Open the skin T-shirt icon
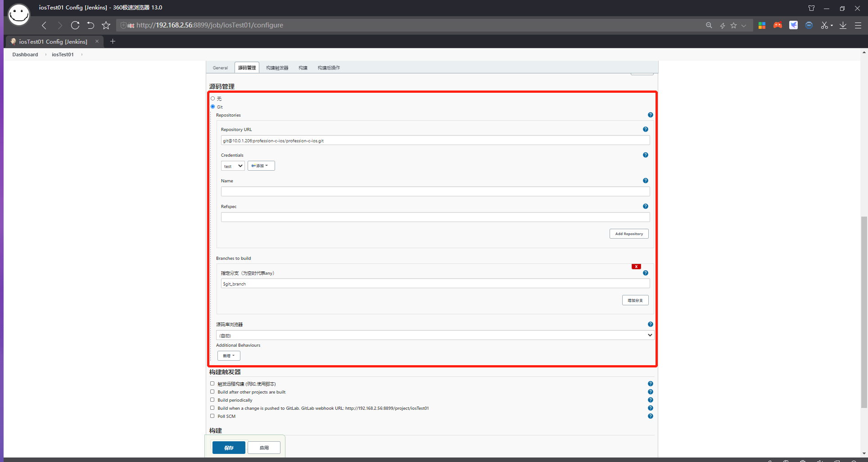 811,8
